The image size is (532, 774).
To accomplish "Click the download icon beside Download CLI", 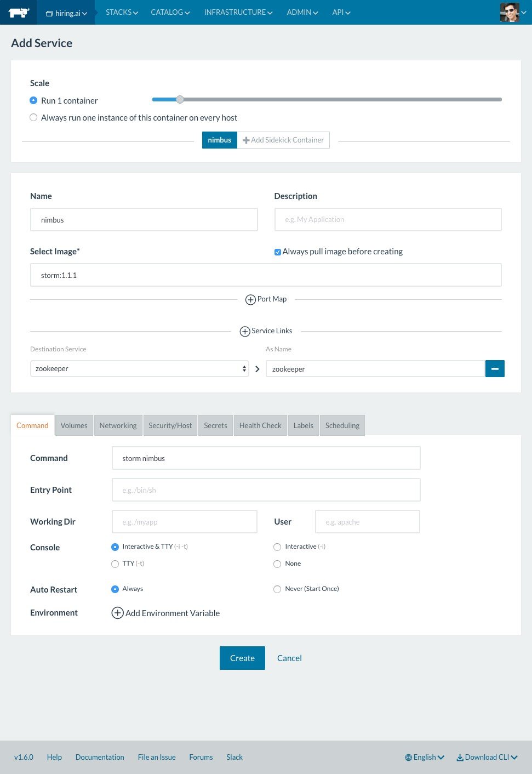I will pyautogui.click(x=460, y=758).
